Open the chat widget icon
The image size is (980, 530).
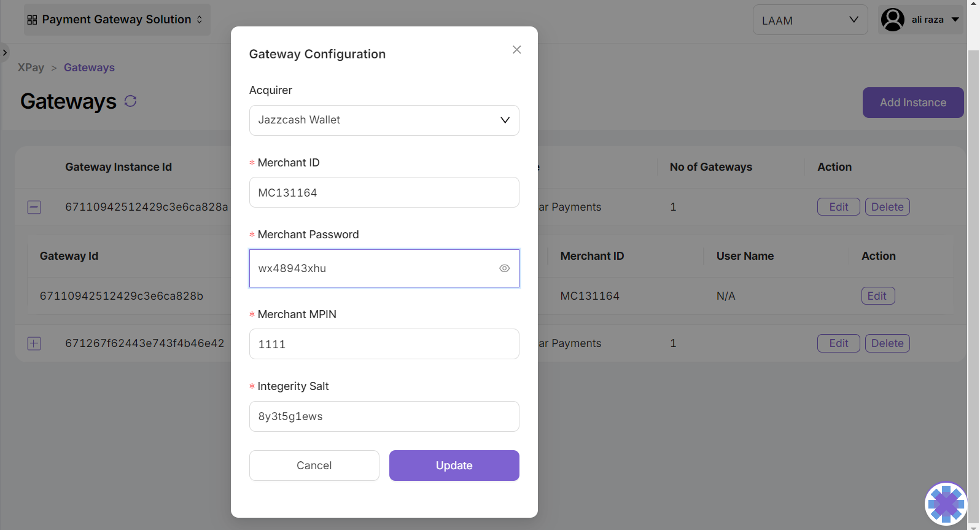coord(946,503)
